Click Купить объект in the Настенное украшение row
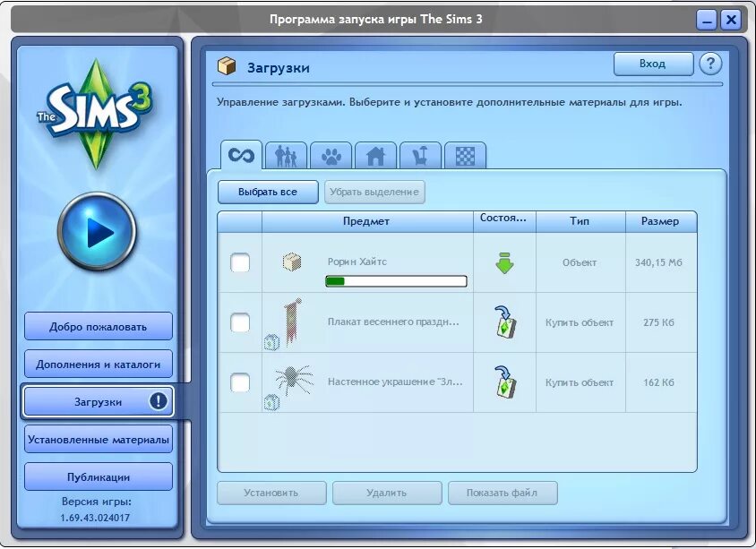 point(580,382)
